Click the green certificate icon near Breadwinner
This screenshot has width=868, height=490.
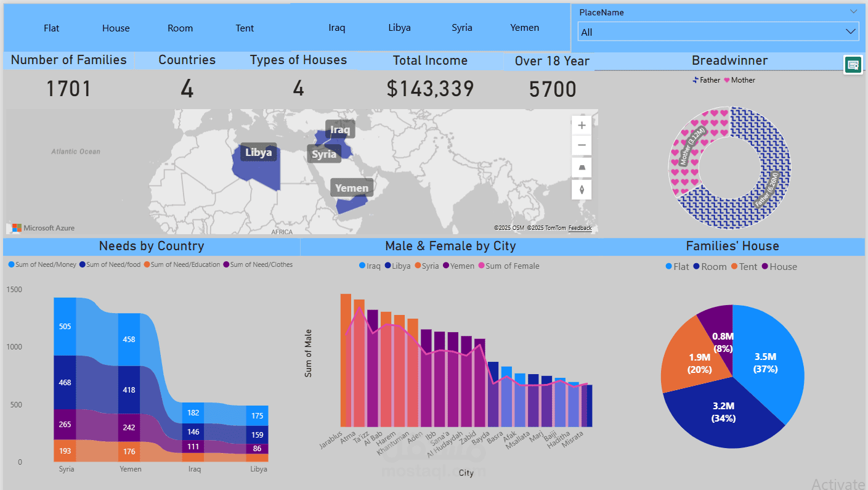pos(853,65)
